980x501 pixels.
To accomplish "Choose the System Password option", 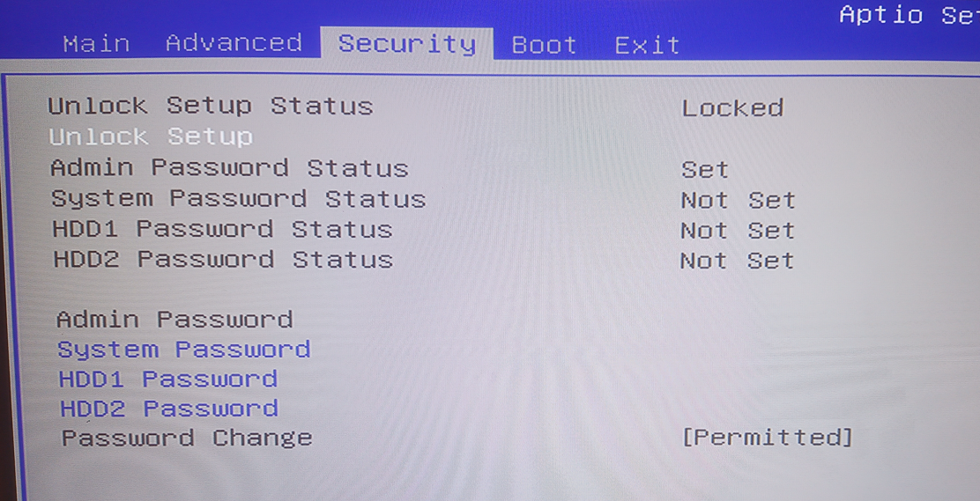I will [183, 350].
